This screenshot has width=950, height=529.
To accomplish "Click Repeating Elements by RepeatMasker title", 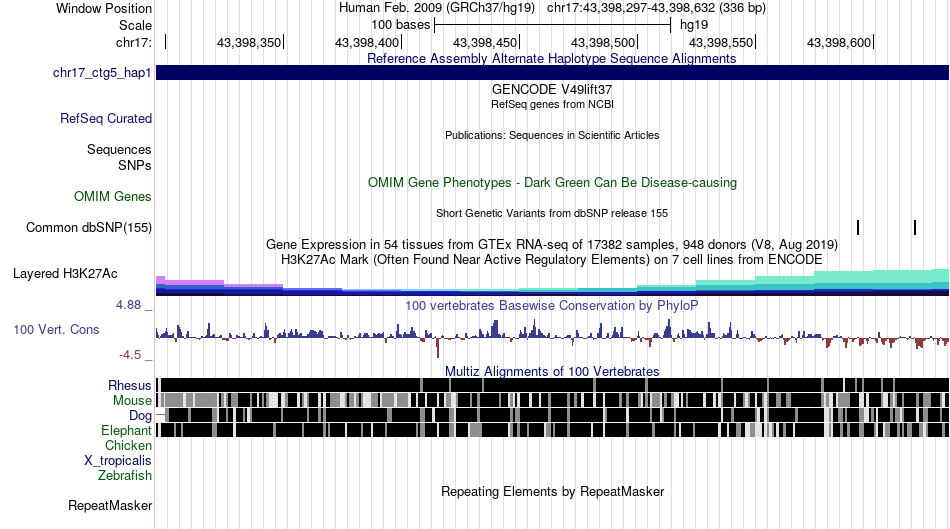I will [552, 491].
